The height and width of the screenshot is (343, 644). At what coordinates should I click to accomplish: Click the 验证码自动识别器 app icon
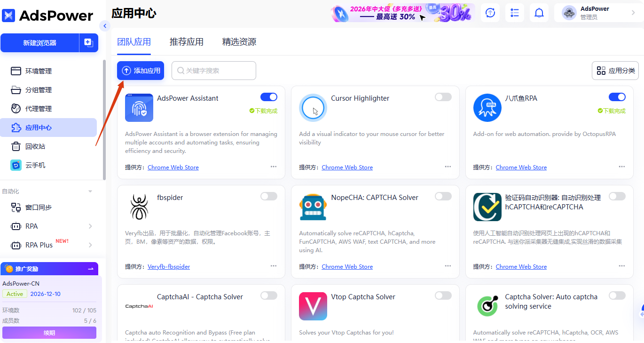(487, 207)
